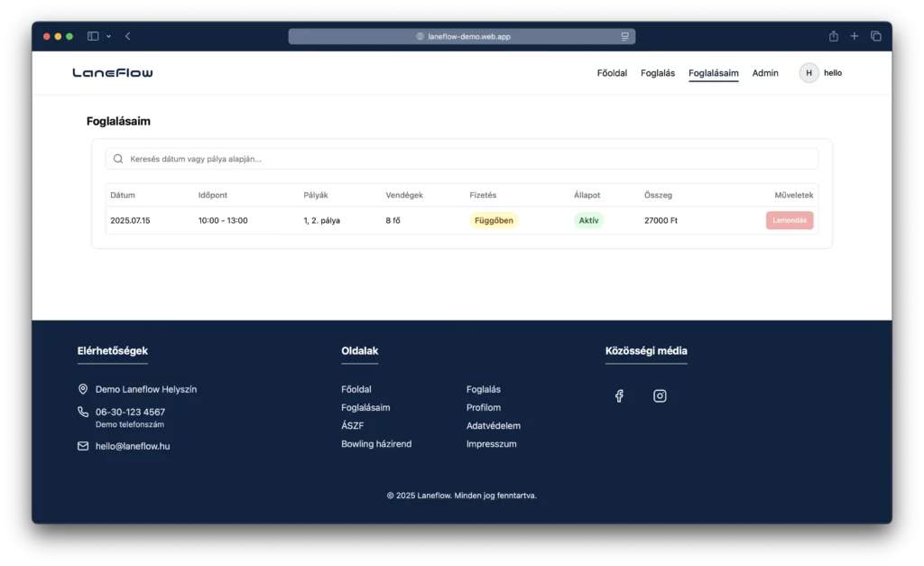Screen dimensions: 924x566
Task: Open the Főoldal navigation item
Action: [x=612, y=73]
